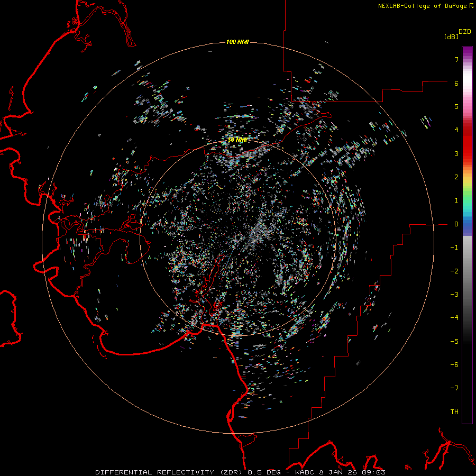Image resolution: width=476 pixels, height=476 pixels.
Task: Click the -7 value on the color scale
Action: tap(454, 388)
